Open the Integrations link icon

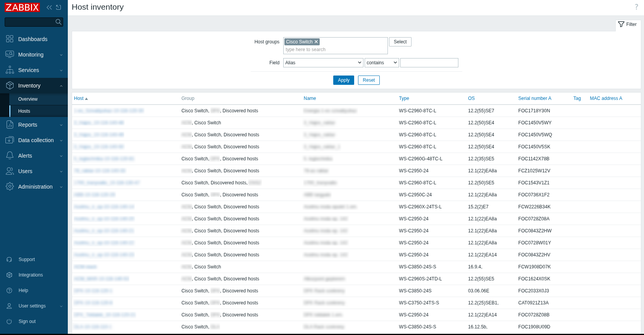(x=9, y=275)
